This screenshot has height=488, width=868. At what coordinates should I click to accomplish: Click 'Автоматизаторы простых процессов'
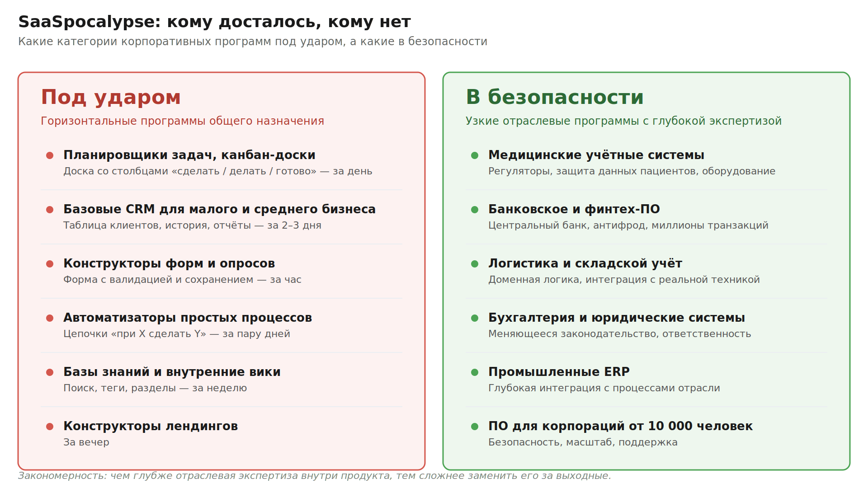(188, 318)
